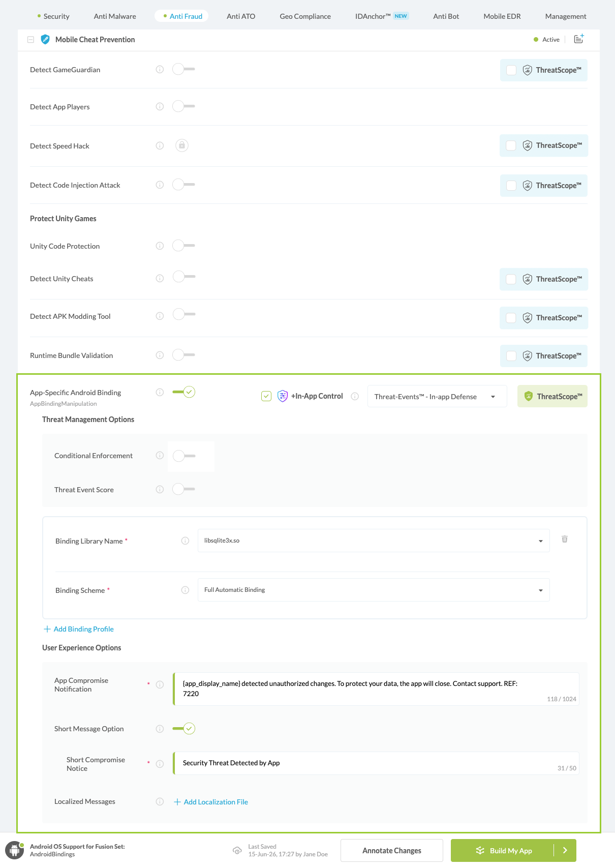Edit the Short Compromise Notice text field
Viewport: 615px width, 868px height.
point(376,763)
